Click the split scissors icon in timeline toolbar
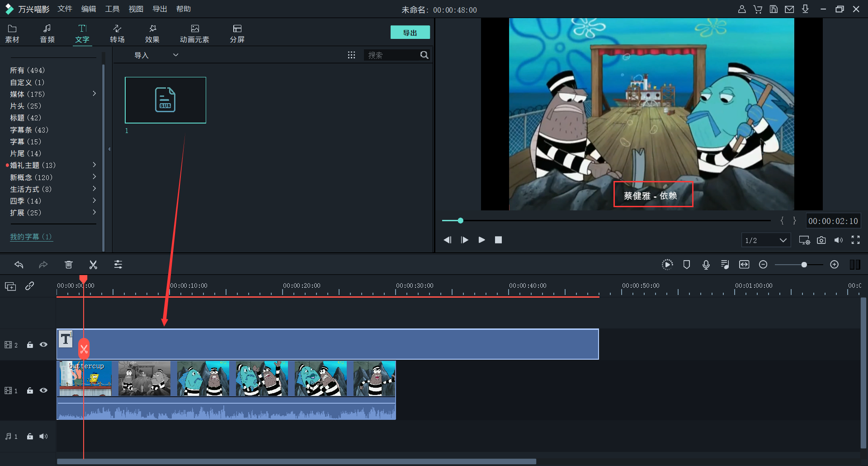This screenshot has width=868, height=466. tap(93, 265)
